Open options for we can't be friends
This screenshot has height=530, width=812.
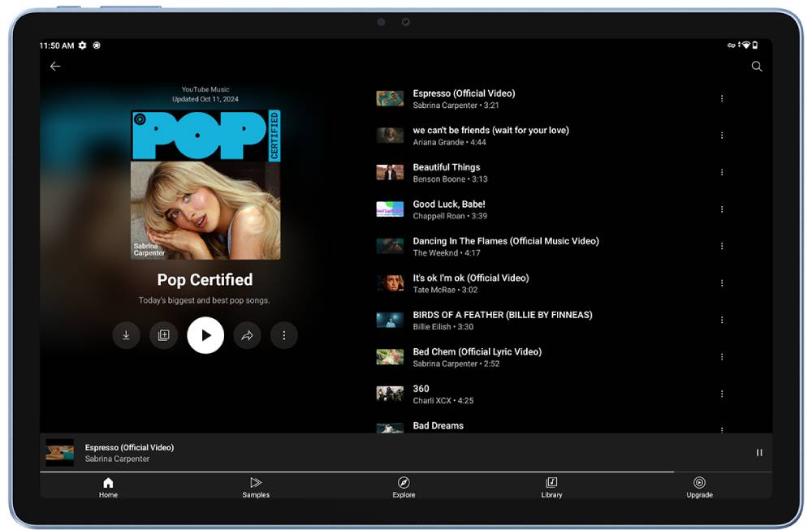722,135
